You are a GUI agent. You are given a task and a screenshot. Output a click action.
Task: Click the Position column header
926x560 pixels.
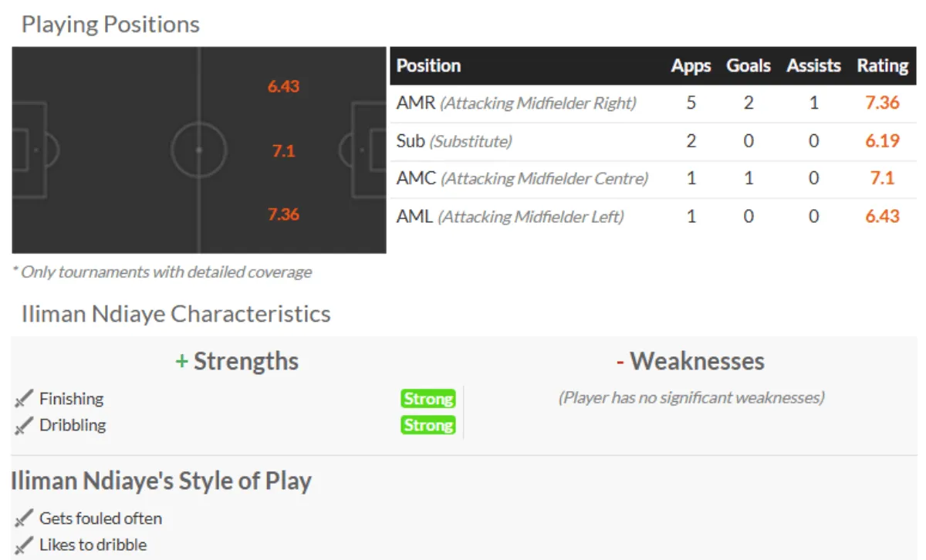click(429, 66)
